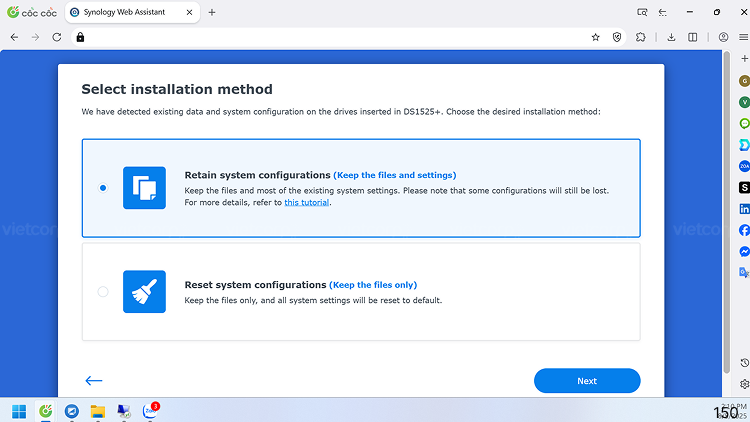Open Zalo from the Windows taskbar

pyautogui.click(x=150, y=411)
